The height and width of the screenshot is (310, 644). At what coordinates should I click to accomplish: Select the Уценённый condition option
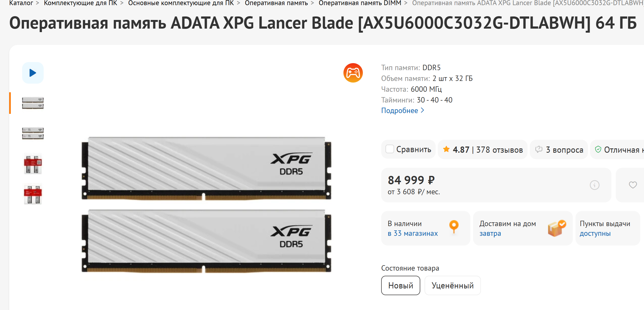tap(452, 285)
